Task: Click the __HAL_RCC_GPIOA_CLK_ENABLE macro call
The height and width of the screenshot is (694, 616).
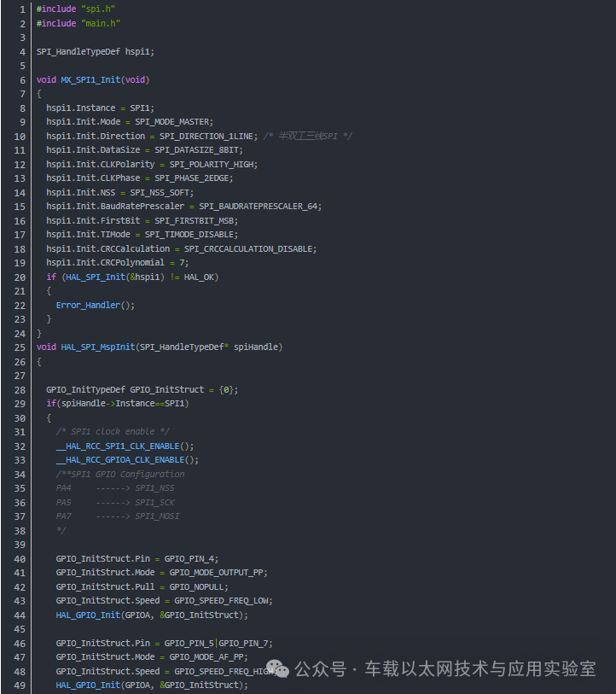Action: (x=120, y=460)
